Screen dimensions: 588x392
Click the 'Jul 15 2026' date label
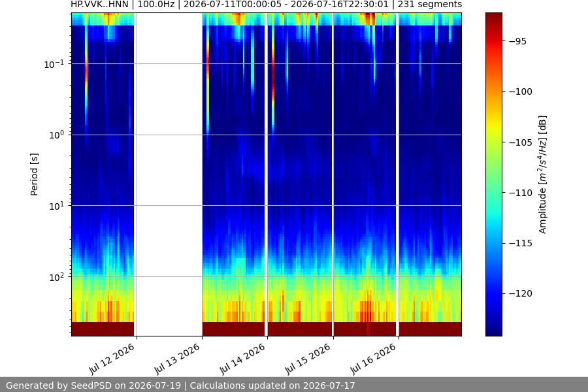point(308,359)
